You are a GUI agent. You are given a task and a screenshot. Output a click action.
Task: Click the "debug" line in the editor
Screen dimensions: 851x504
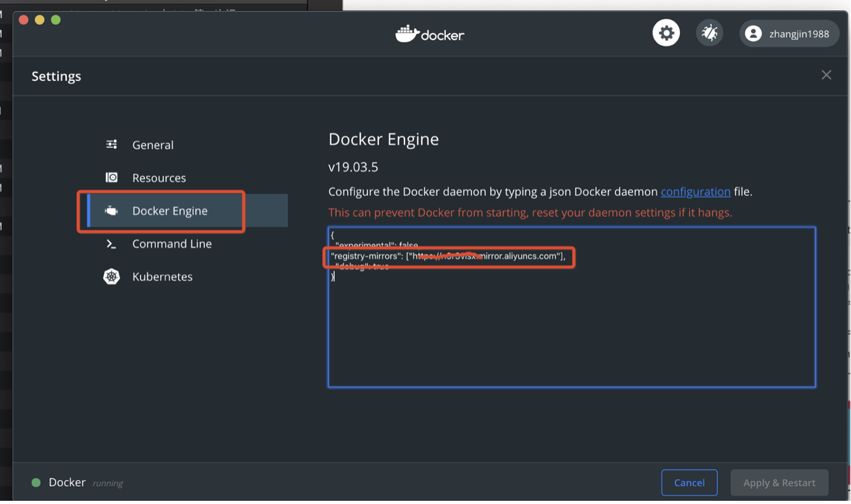click(362, 267)
